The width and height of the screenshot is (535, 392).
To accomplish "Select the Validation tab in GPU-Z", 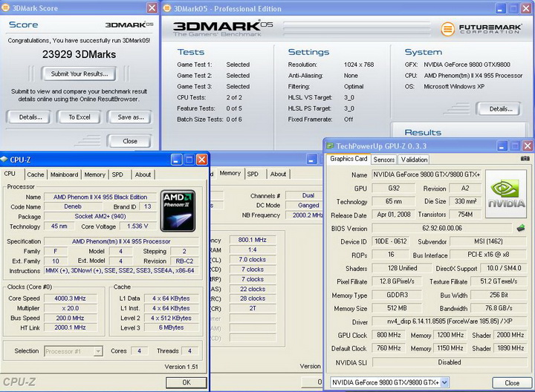I will tap(414, 160).
